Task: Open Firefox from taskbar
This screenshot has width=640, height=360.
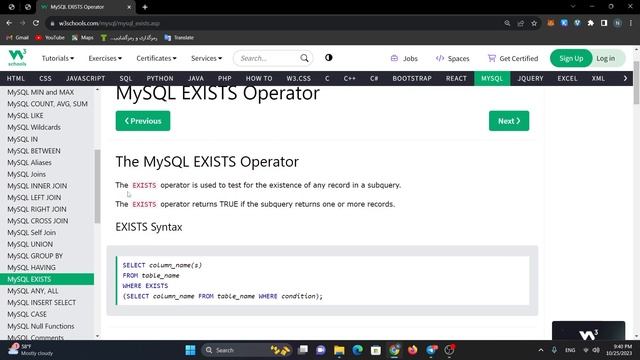Action: (413, 350)
